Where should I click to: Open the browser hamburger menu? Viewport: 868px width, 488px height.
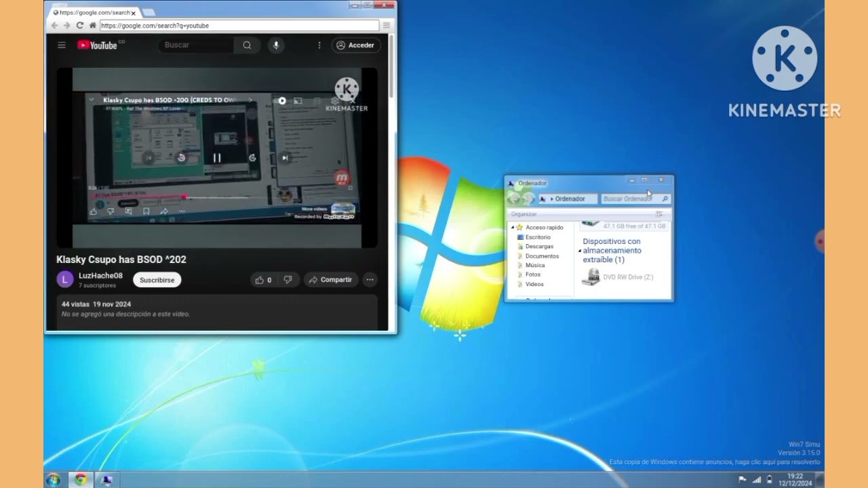387,26
